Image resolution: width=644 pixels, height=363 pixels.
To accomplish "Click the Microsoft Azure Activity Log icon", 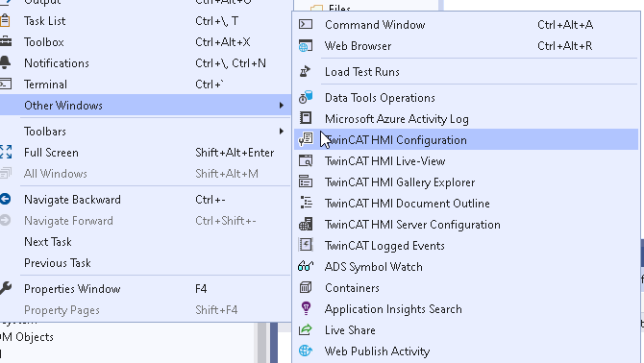I will coord(305,118).
